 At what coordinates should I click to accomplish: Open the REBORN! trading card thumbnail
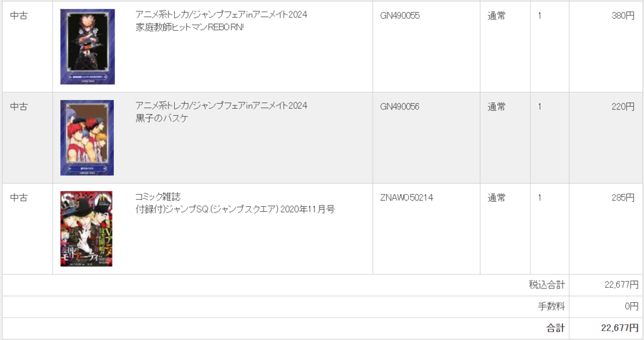click(x=87, y=47)
